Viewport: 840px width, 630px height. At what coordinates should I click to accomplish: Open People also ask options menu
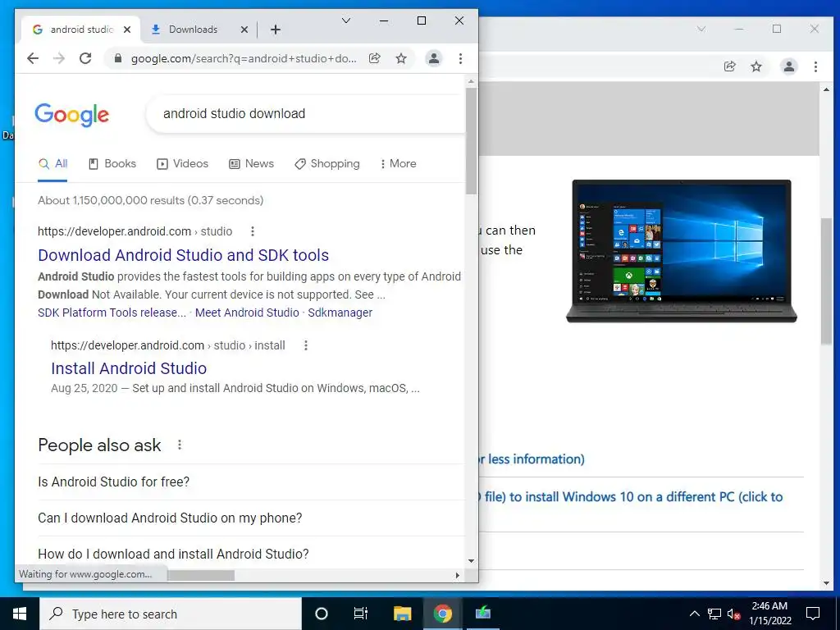[180, 445]
